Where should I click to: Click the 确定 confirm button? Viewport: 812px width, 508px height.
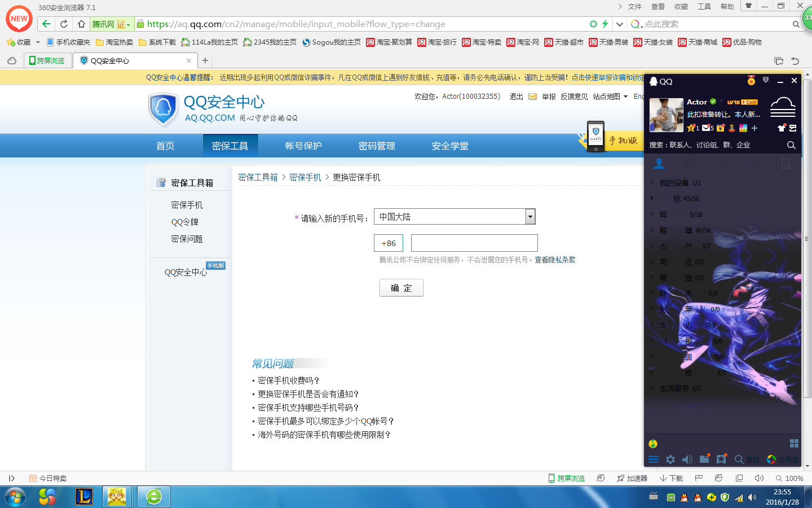(x=401, y=288)
